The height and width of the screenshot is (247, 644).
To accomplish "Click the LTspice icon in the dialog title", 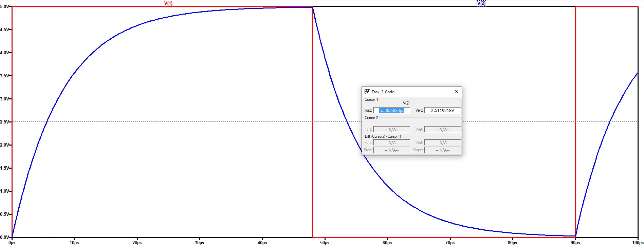I will pos(367,92).
